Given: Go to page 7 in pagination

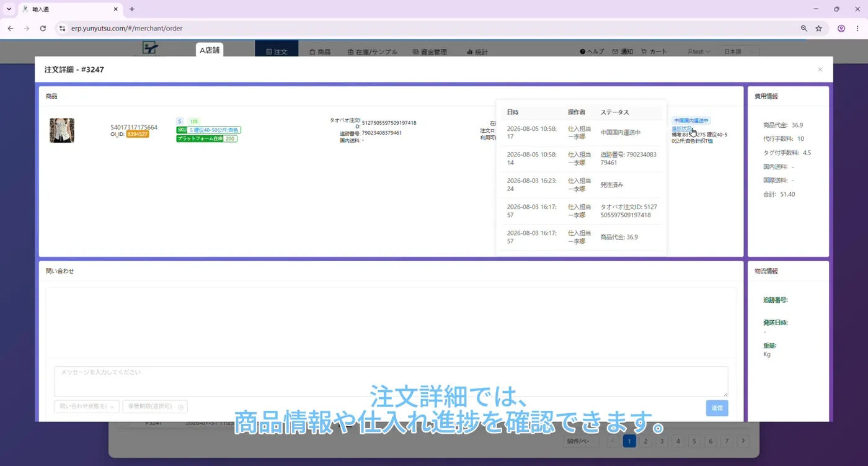Looking at the screenshot, I should coord(727,441).
